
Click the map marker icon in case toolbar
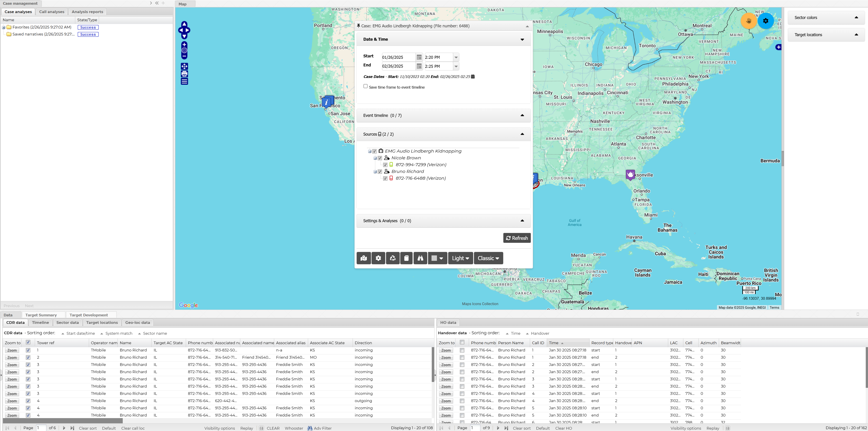pos(363,258)
